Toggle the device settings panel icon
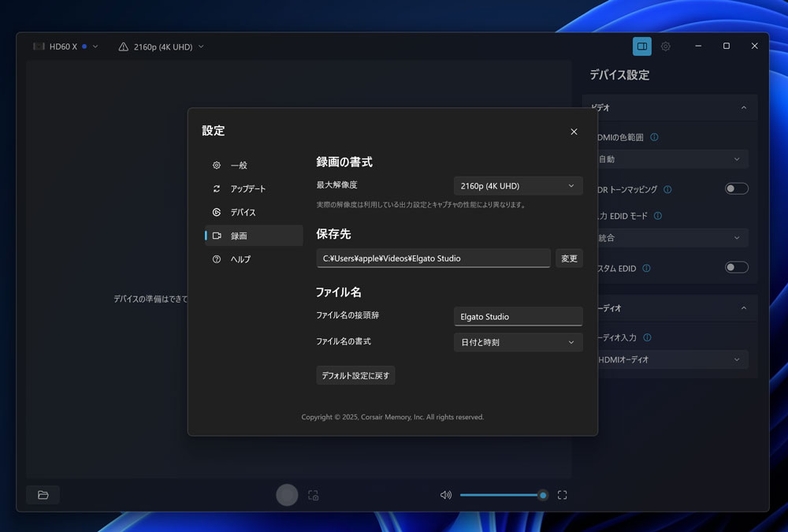The width and height of the screenshot is (788, 532). [641, 46]
